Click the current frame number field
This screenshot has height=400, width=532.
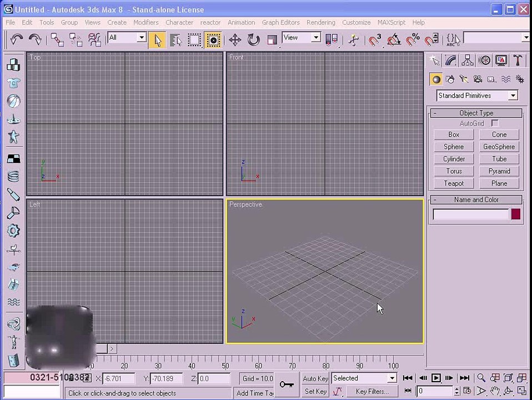(x=435, y=391)
